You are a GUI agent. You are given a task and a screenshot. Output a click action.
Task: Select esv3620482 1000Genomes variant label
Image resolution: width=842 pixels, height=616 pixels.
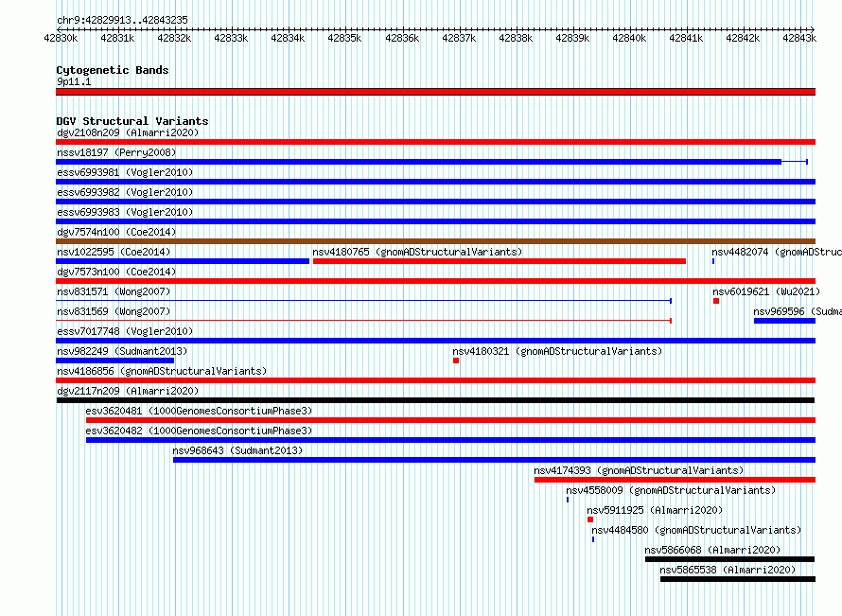(x=200, y=431)
